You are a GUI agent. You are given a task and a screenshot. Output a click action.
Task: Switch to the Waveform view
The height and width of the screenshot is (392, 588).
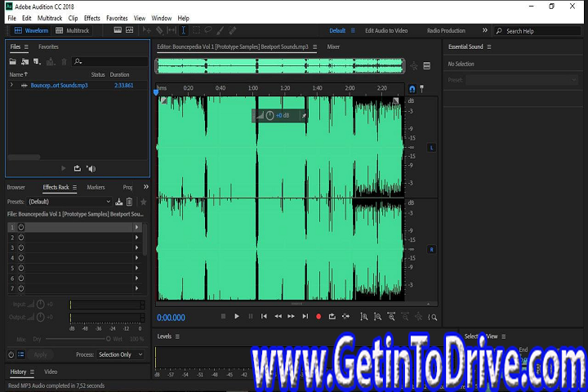tap(32, 30)
